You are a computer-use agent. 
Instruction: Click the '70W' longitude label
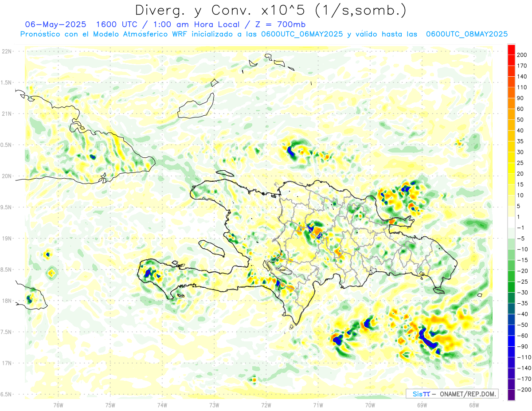pos(370,405)
